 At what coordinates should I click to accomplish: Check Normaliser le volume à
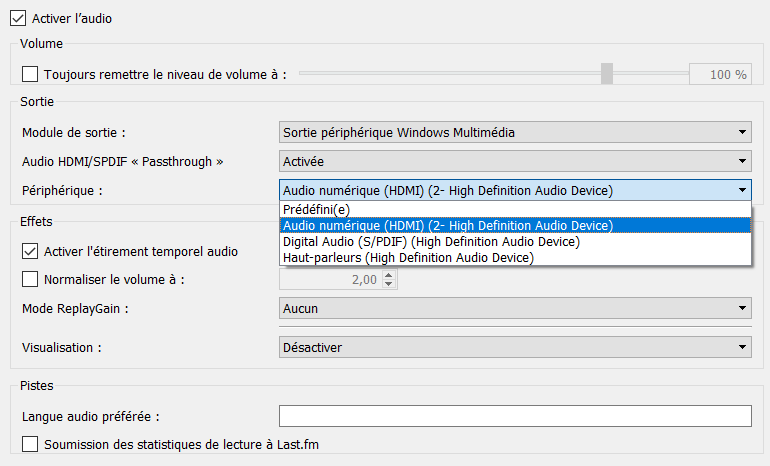coord(30,280)
